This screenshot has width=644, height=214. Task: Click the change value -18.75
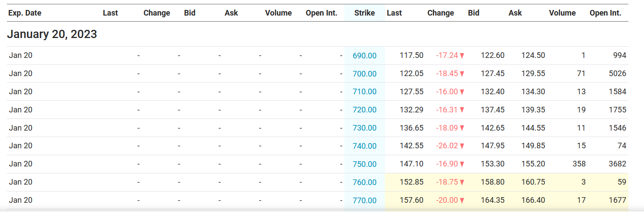coord(447,182)
